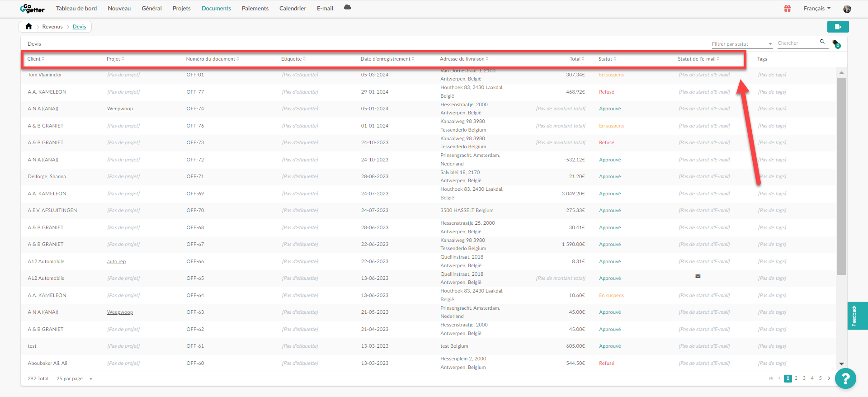Click 3500 HASSELT Belgium address cell
The width and height of the screenshot is (868, 397).
click(x=467, y=210)
